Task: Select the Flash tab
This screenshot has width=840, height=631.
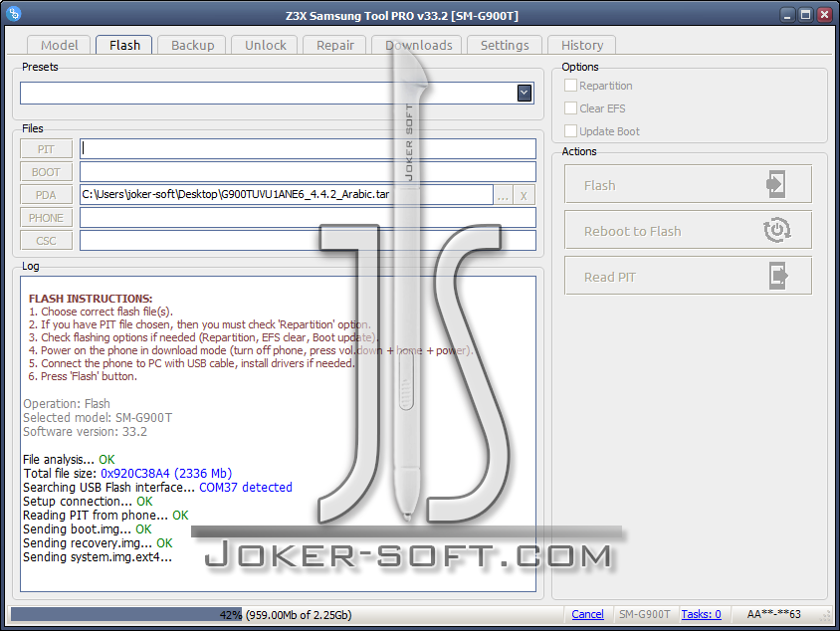Action: tap(124, 45)
